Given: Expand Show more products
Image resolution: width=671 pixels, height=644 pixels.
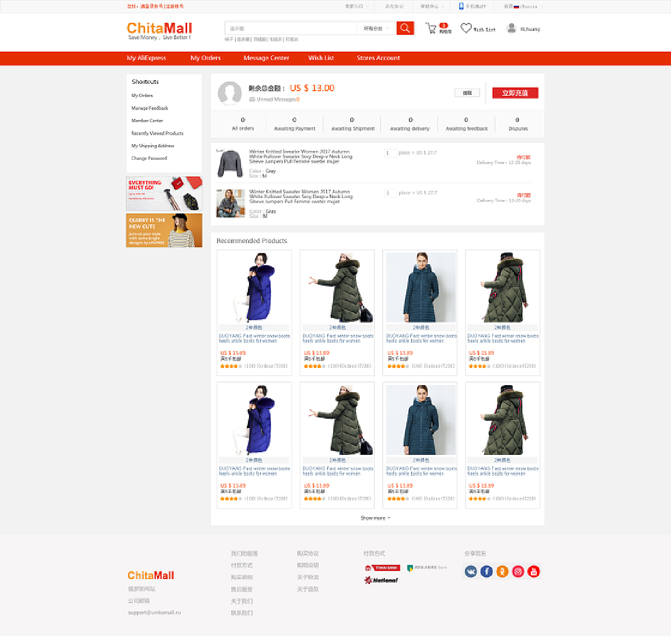Looking at the screenshot, I should coord(375,518).
